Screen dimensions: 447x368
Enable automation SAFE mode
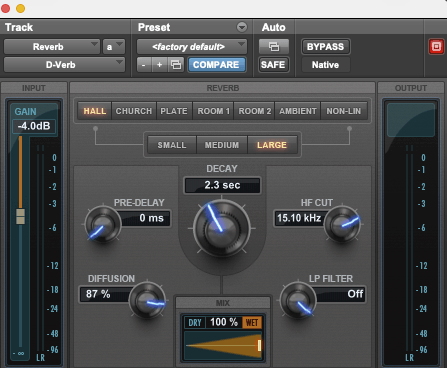click(273, 65)
